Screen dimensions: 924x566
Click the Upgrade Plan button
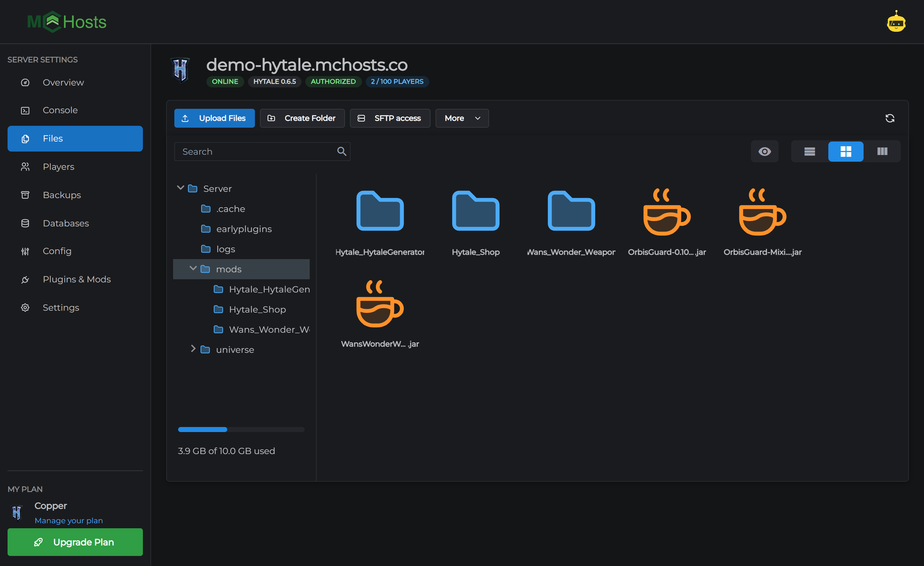[75, 542]
